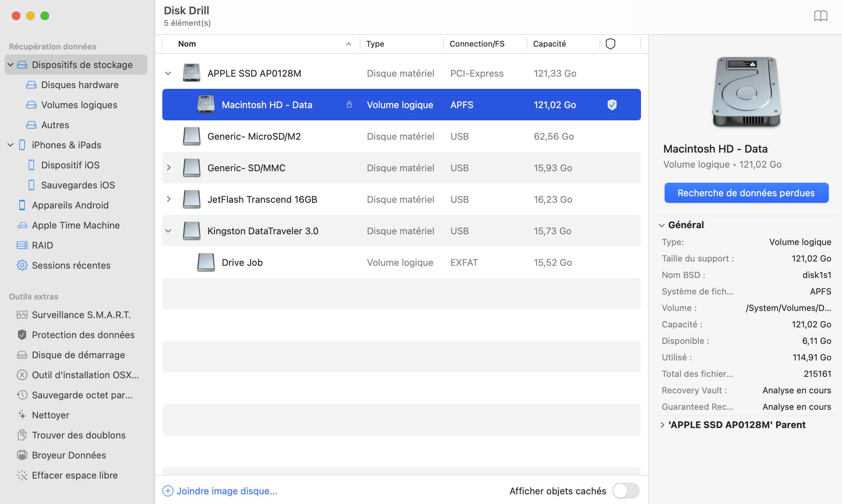Click the green zoom window button
The height and width of the screenshot is (504, 842).
pyautogui.click(x=45, y=16)
